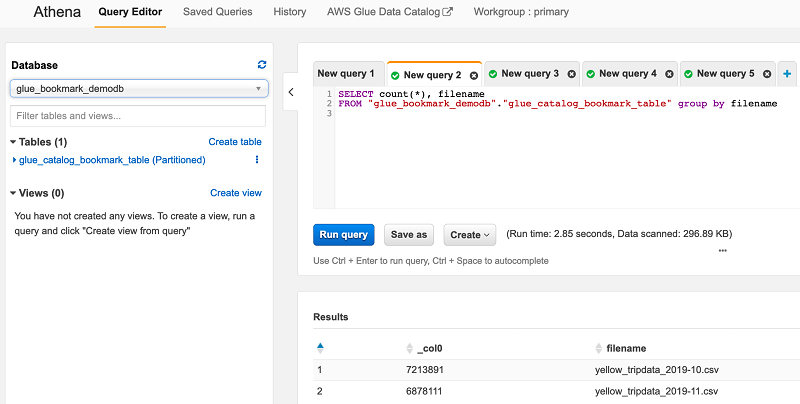Close the New query 4 tab
The height and width of the screenshot is (404, 800).
coord(670,74)
